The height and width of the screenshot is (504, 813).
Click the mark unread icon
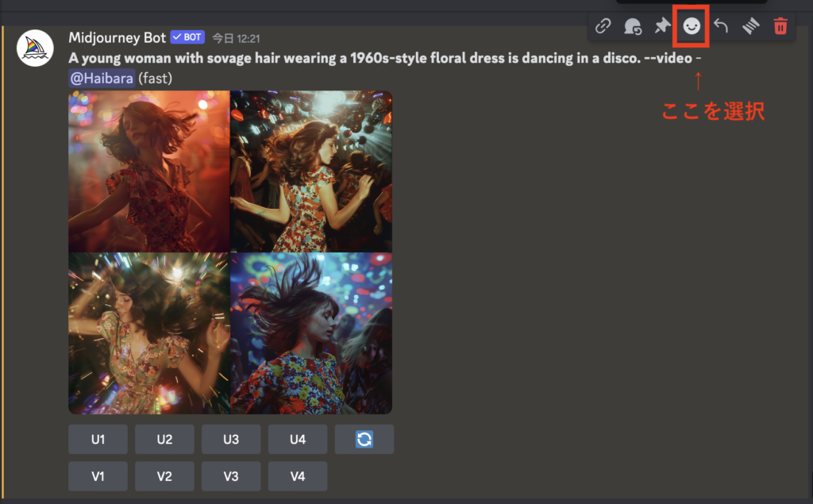pos(633,26)
